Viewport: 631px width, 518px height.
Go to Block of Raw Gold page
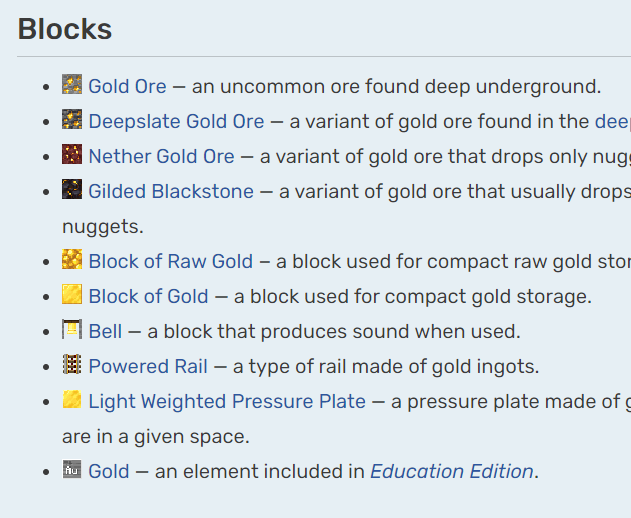[x=171, y=262]
